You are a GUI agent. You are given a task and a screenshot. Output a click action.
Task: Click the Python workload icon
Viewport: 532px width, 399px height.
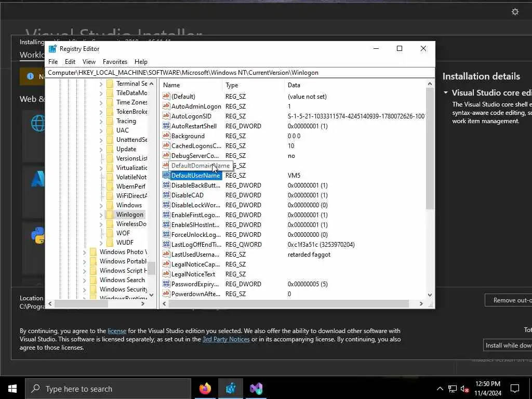point(38,235)
